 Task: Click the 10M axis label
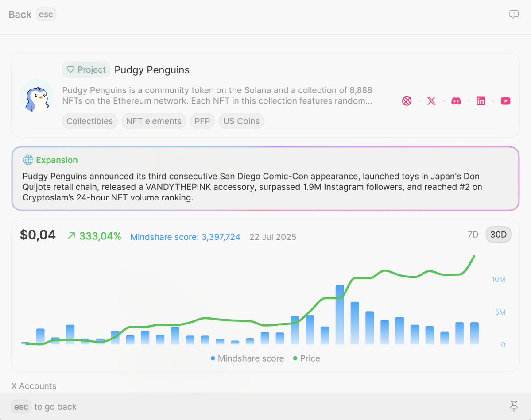pos(498,280)
